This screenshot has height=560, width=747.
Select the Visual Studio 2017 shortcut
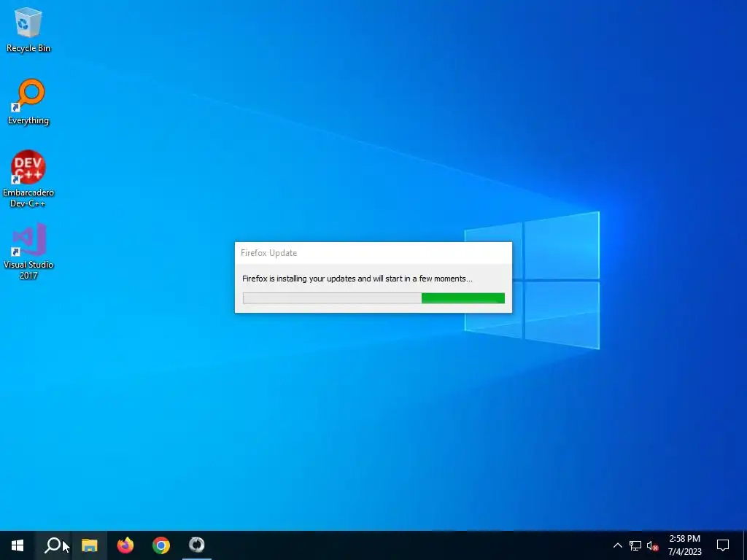(x=28, y=251)
